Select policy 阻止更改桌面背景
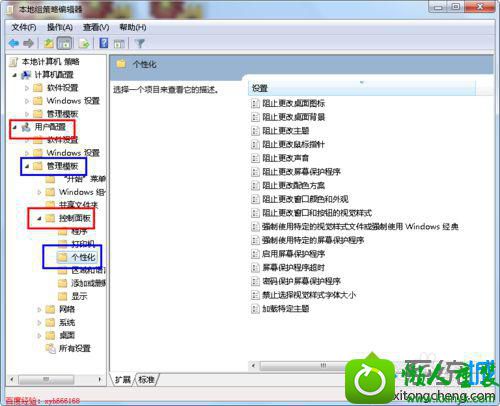The width and height of the screenshot is (500, 406). [293, 117]
